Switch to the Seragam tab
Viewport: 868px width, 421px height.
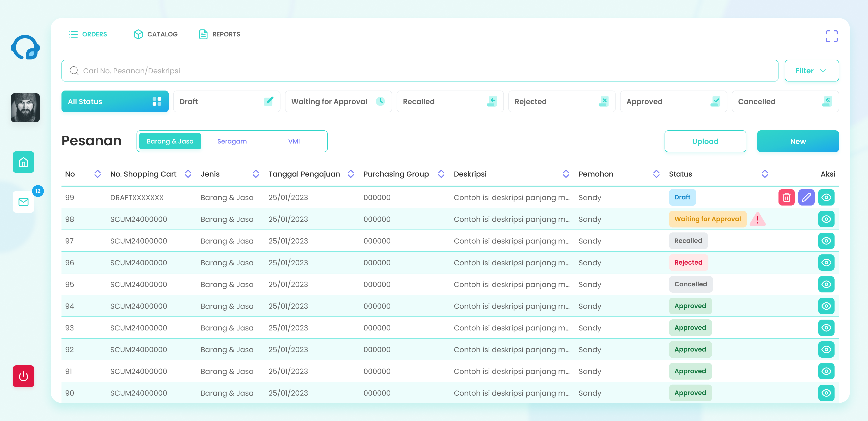(232, 141)
